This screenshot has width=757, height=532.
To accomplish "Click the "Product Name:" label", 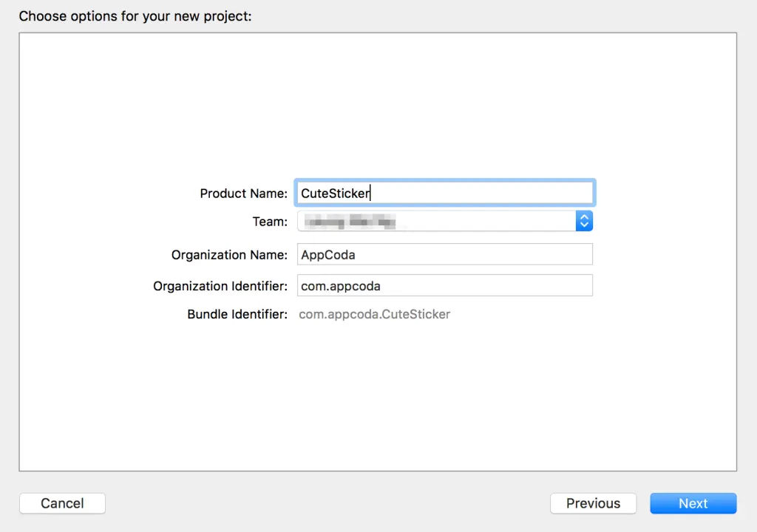I will [243, 194].
